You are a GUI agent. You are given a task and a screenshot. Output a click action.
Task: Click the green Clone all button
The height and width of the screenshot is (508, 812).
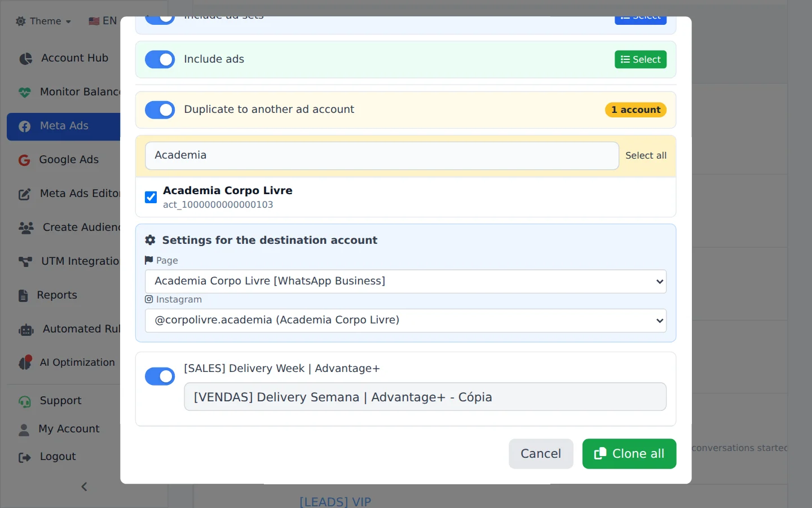click(x=629, y=454)
